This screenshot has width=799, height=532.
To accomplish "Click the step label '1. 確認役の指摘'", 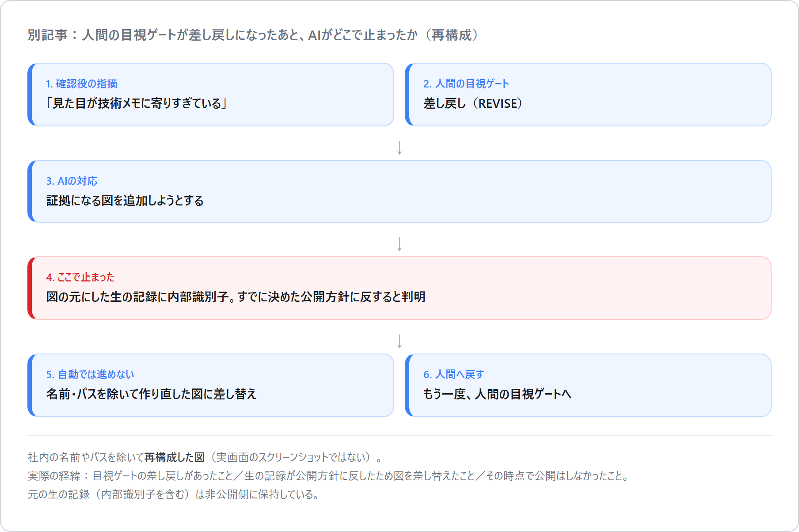I will [x=82, y=84].
